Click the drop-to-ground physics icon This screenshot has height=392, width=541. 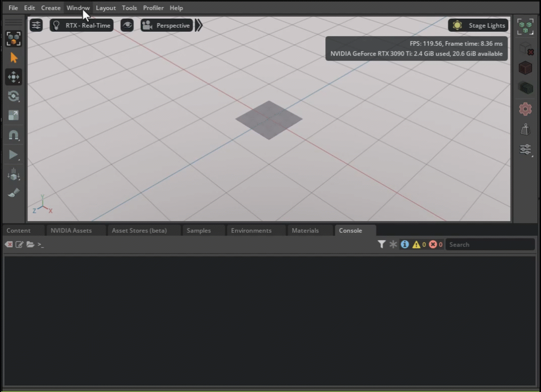14,174
